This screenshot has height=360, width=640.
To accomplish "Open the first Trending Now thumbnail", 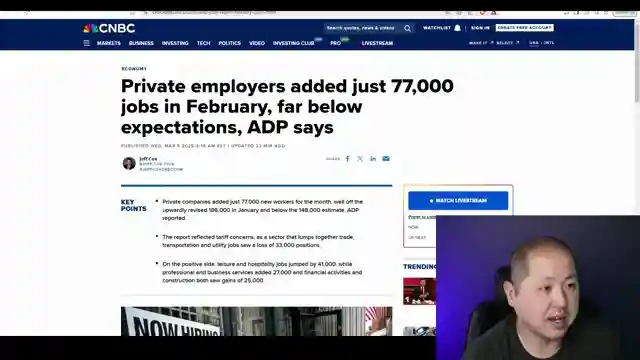I will coord(420,291).
